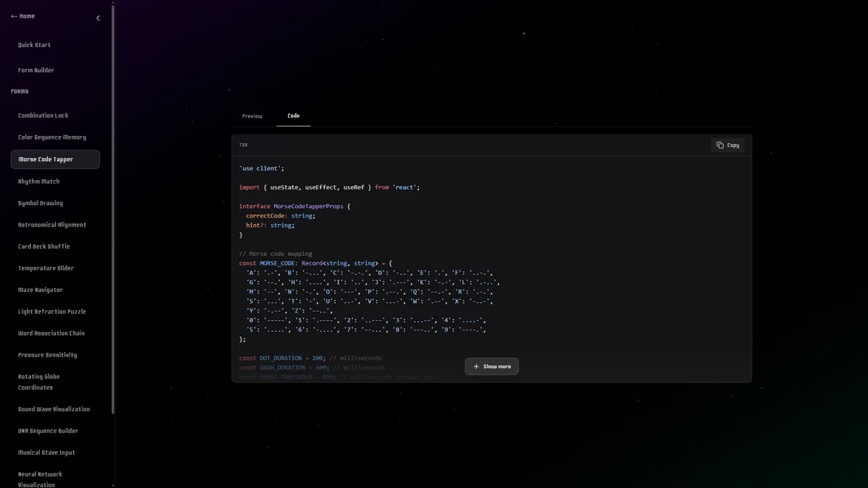868x488 pixels.
Task: Open the Quick Start page
Action: click(x=34, y=45)
